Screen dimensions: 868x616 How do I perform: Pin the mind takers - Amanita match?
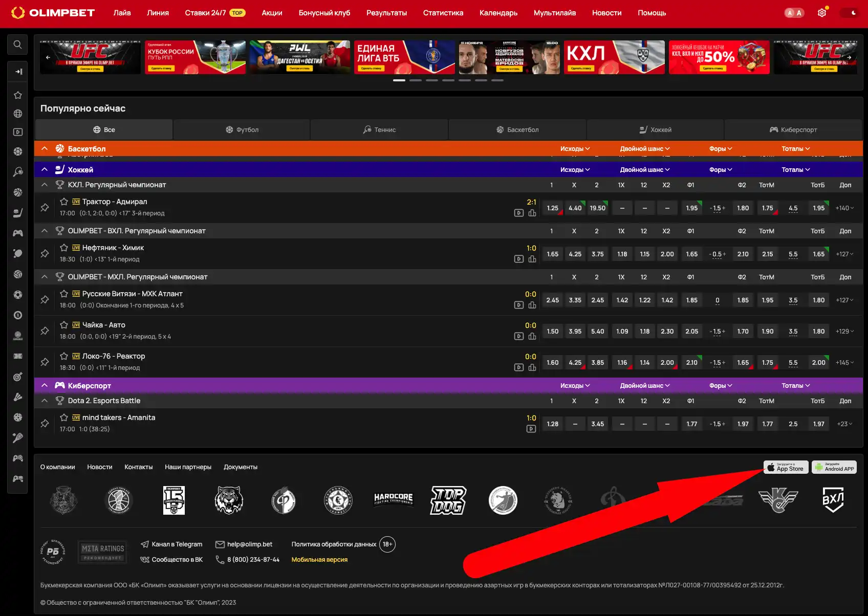pyautogui.click(x=45, y=424)
